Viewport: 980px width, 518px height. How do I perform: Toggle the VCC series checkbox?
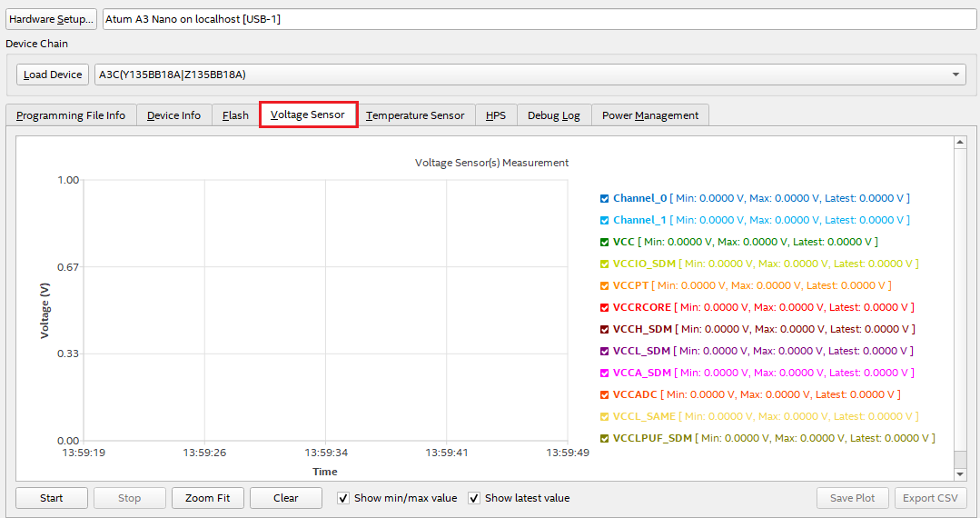tap(605, 242)
